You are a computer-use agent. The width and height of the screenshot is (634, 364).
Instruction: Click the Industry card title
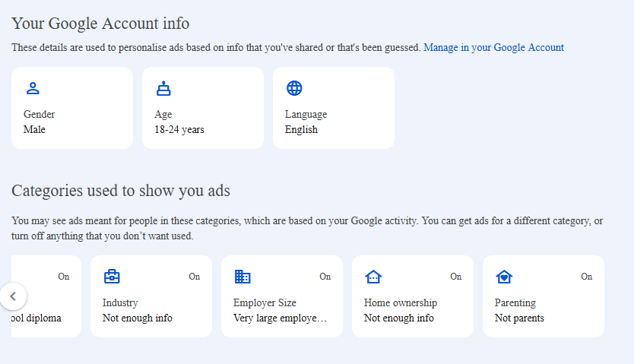pos(120,302)
